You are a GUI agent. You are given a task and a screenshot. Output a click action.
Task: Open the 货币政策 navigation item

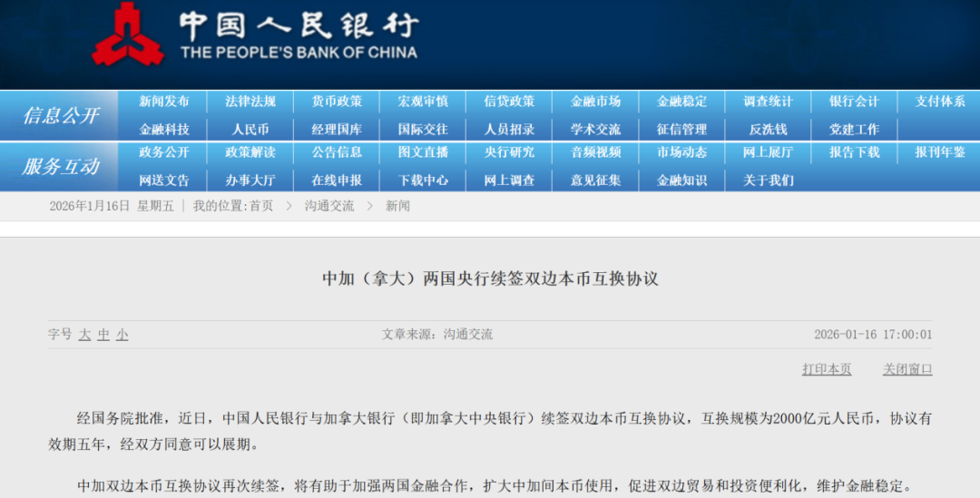[x=337, y=102]
